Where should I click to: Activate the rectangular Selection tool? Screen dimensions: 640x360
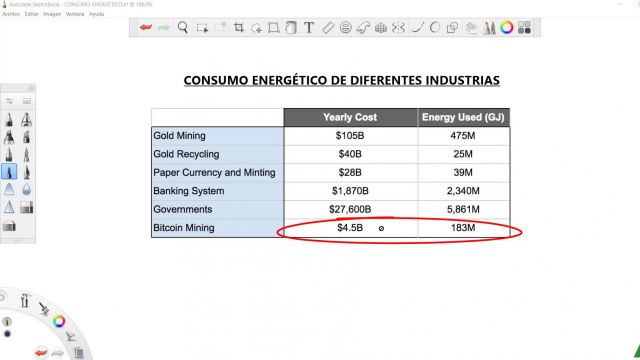[x=202, y=28]
